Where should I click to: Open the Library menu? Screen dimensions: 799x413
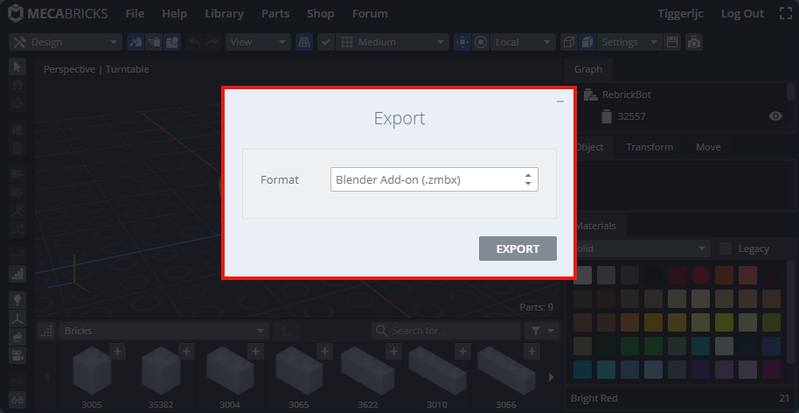[x=223, y=14]
